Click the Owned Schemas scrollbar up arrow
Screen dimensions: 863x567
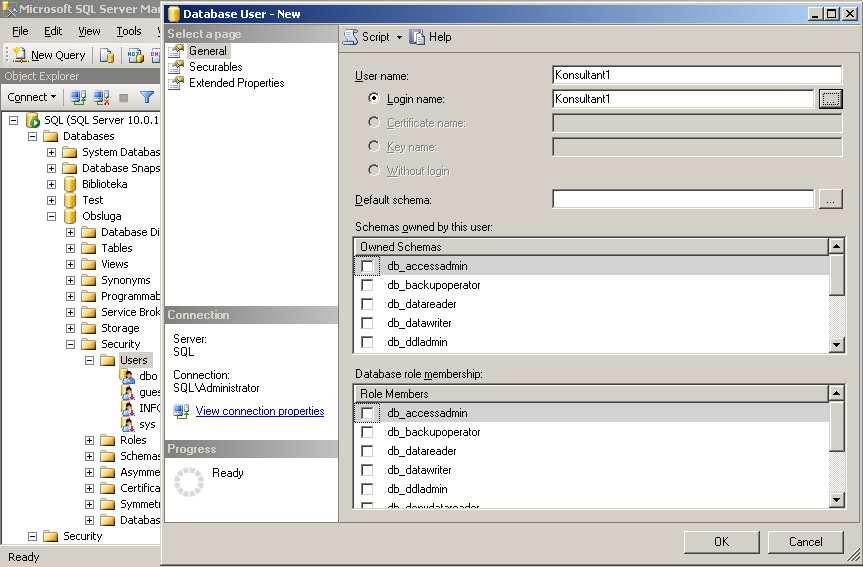point(837,246)
